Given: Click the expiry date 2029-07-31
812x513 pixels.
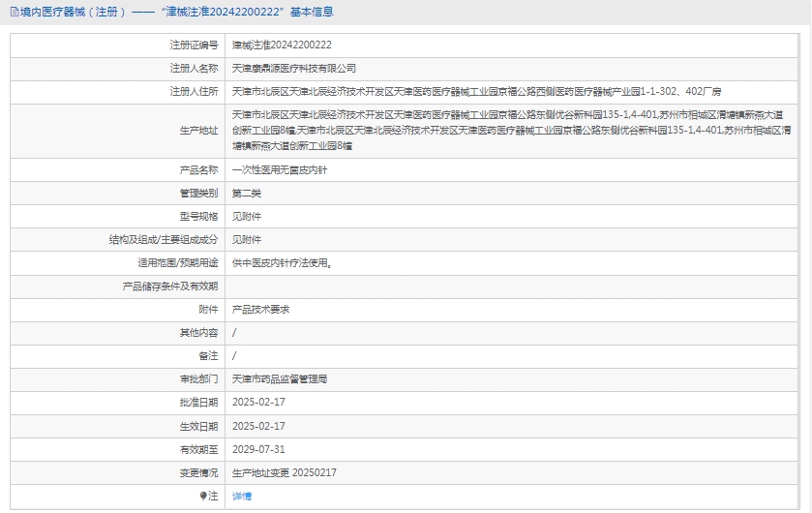Looking at the screenshot, I should coord(258,449).
